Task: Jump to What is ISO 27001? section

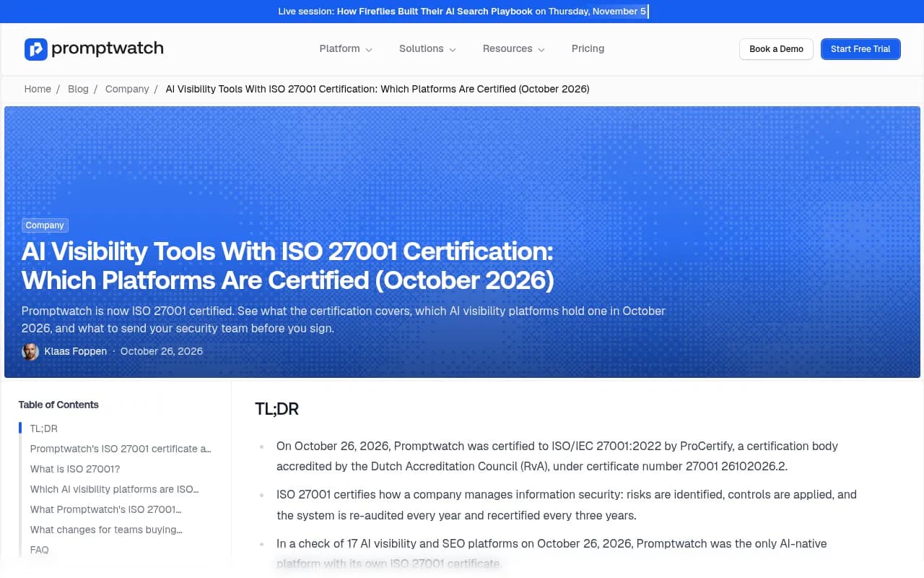Action: 75,469
